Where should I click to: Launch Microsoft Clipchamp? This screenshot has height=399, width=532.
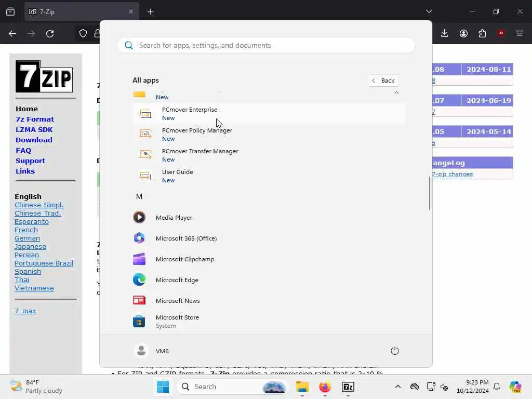269,259
